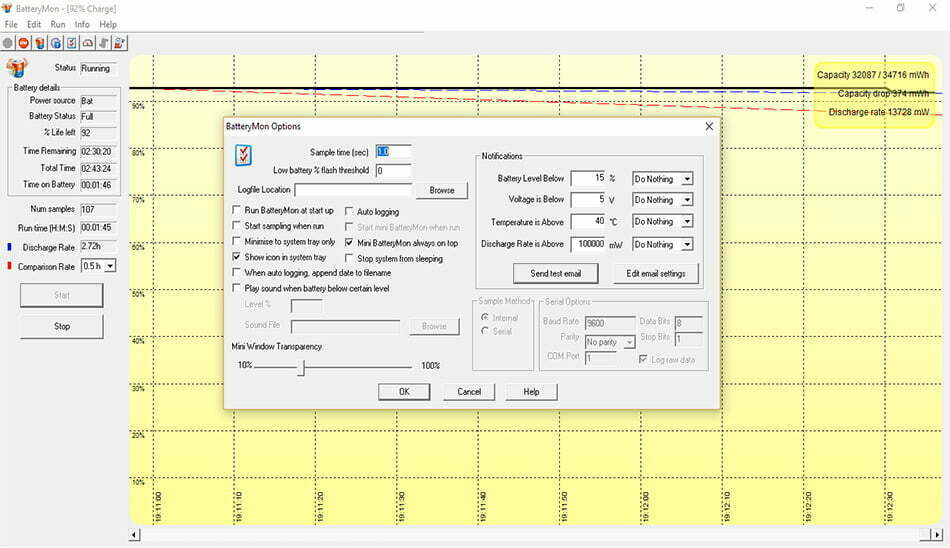Select the Internal sample method radio
Image resolution: width=950 pixels, height=548 pixels.
485,317
